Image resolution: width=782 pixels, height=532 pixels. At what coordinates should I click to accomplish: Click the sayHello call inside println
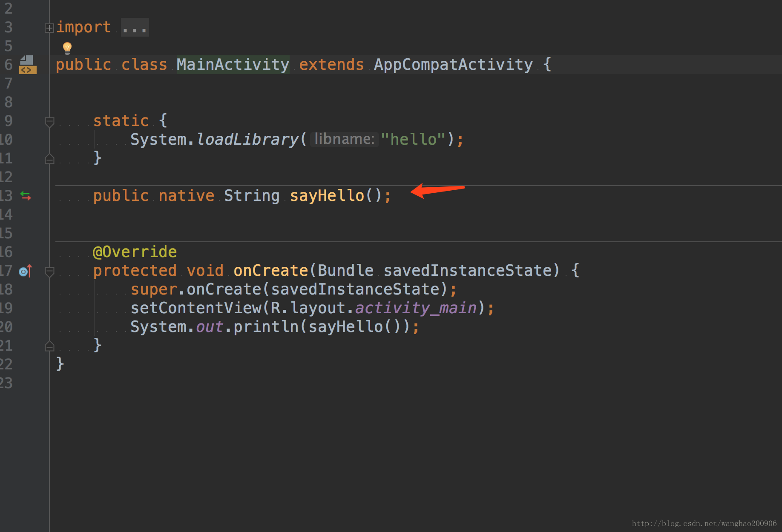[346, 327]
